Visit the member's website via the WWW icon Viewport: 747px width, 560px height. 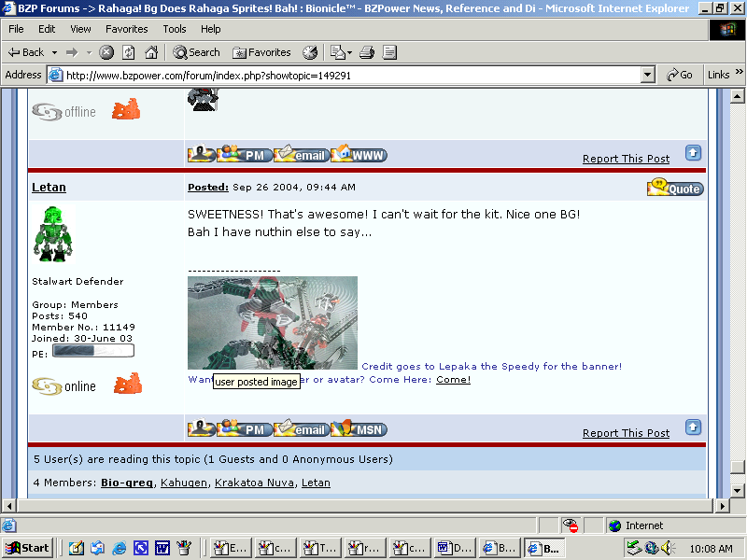pyautogui.click(x=359, y=154)
